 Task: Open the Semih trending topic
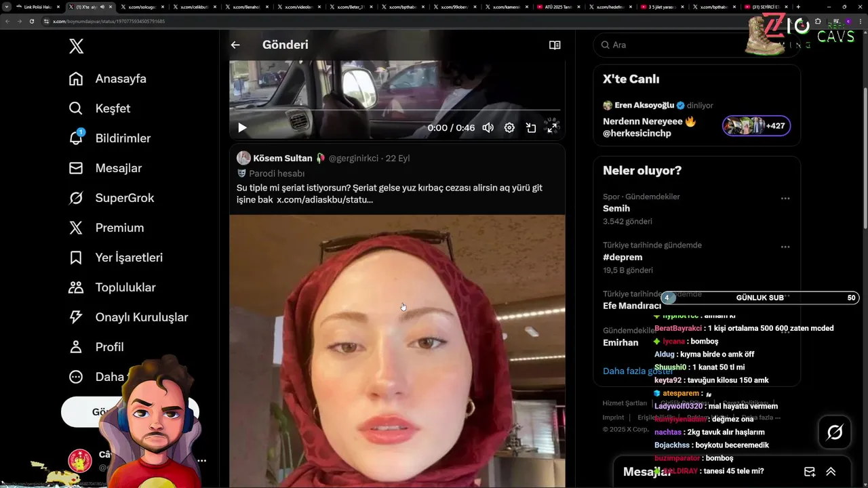click(616, 209)
